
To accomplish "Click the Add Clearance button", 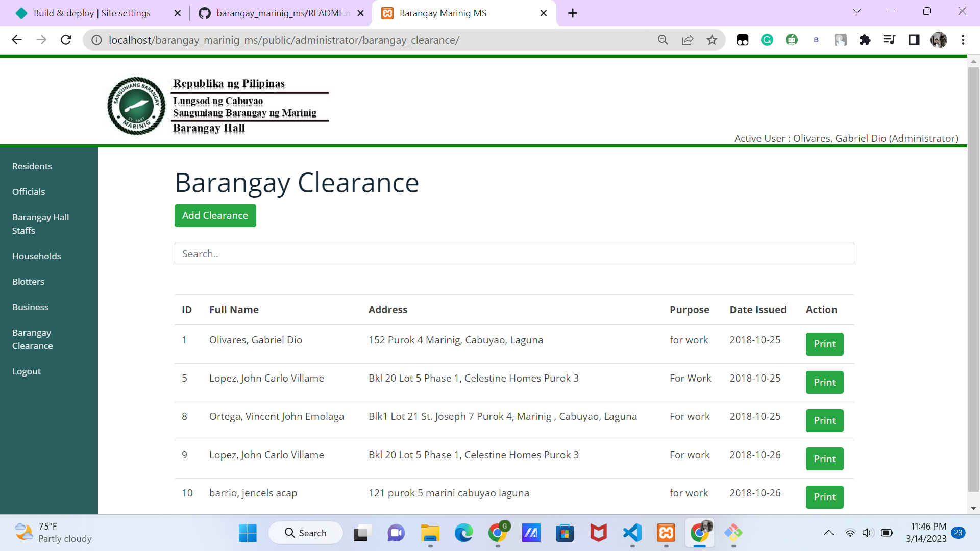I will click(215, 215).
